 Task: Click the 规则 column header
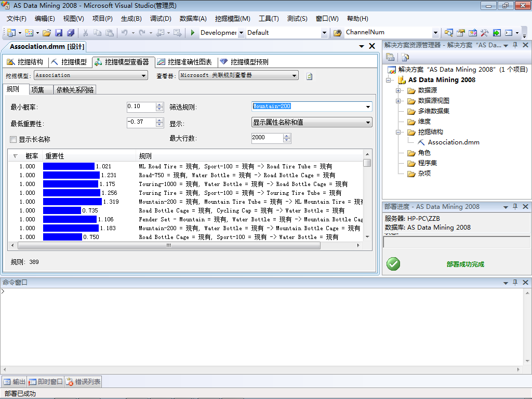coord(250,156)
